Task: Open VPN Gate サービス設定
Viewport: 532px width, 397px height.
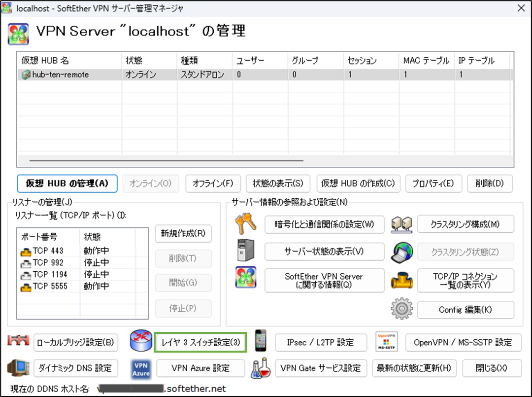Action: 321,368
